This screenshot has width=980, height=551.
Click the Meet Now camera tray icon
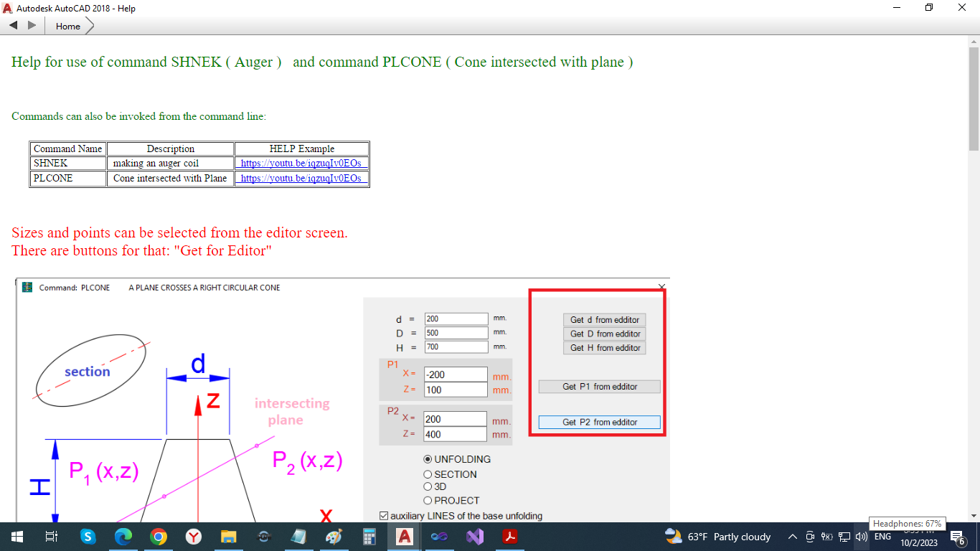point(810,537)
